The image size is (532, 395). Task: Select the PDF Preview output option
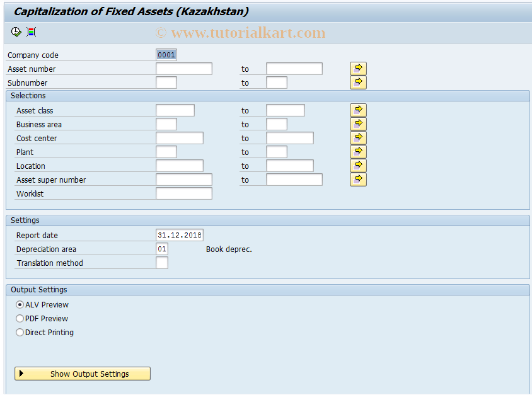tap(20, 318)
